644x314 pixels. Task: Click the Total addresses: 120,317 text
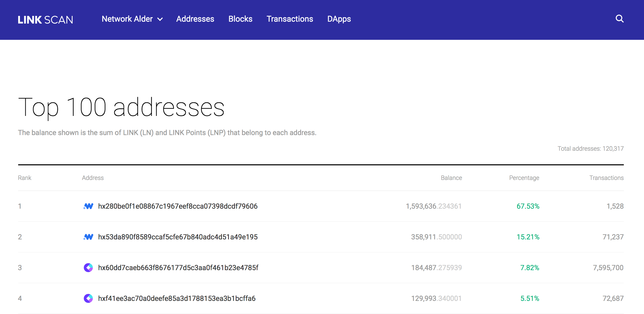pos(590,148)
